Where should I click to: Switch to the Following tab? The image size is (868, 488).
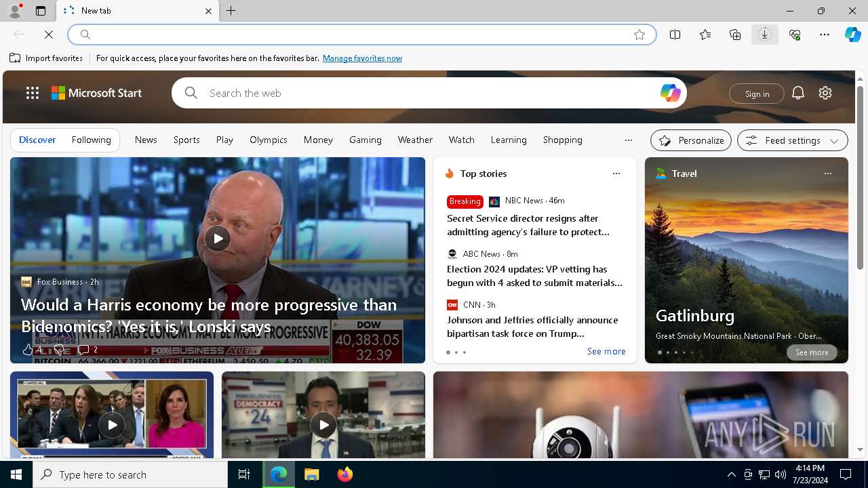click(x=91, y=140)
